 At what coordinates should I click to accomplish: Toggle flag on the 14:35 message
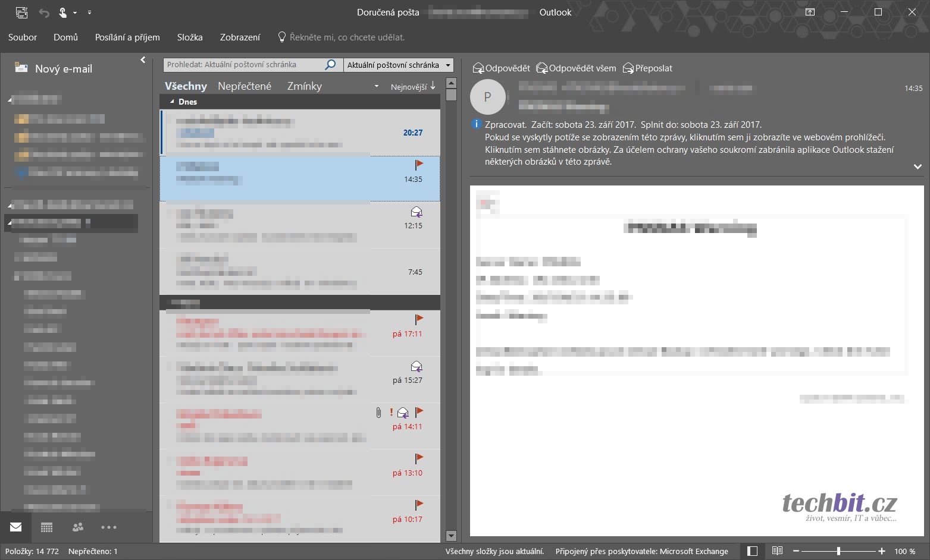tap(419, 164)
